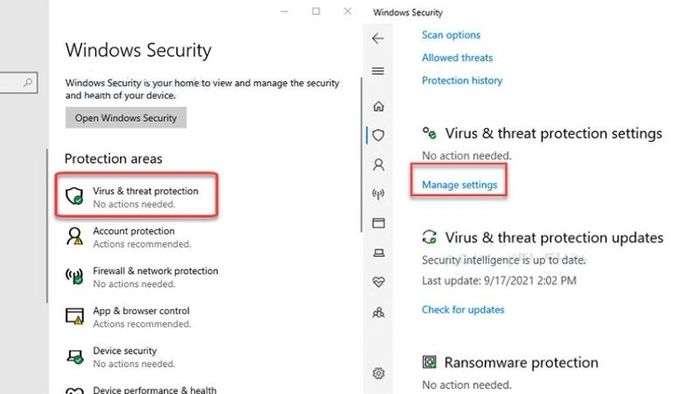Click Manage settings link

(x=459, y=185)
